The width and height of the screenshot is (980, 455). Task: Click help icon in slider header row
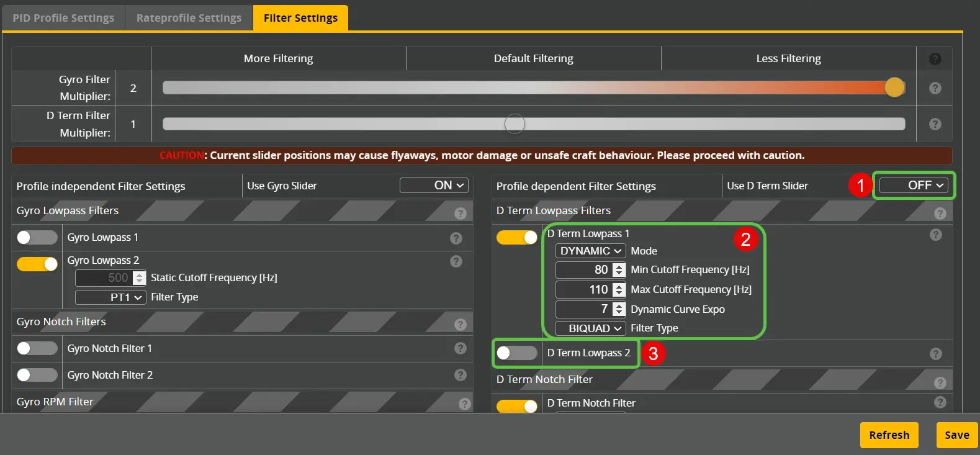(x=935, y=59)
